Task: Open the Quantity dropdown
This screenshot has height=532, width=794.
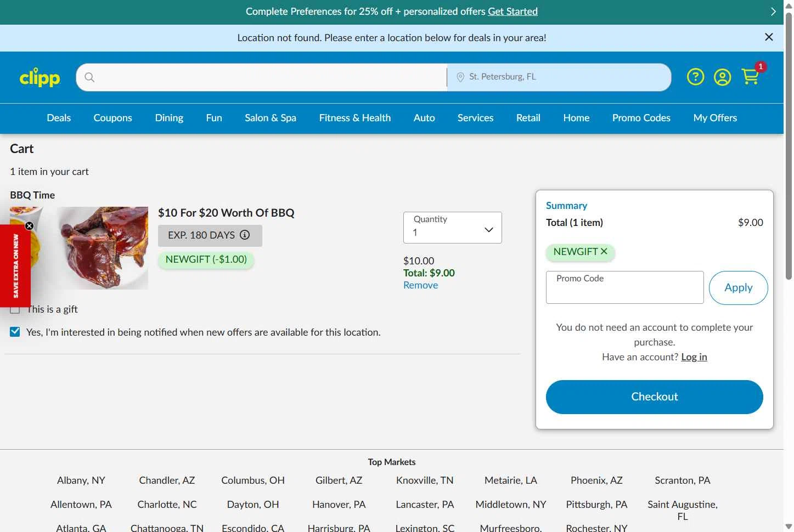Action: coord(453,228)
